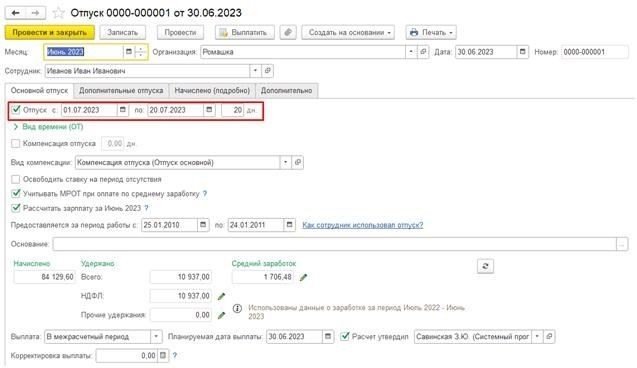Open the Начислено (подробно) tab
637x368 pixels.
point(212,91)
